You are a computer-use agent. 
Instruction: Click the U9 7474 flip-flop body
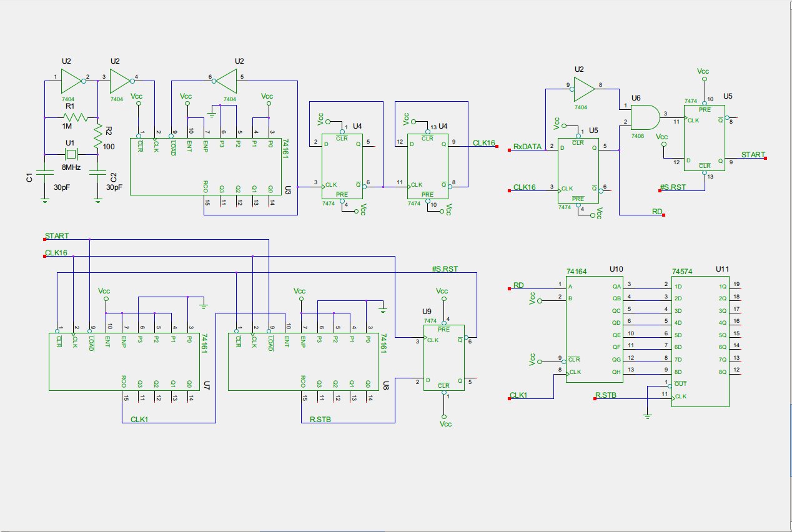(x=444, y=361)
